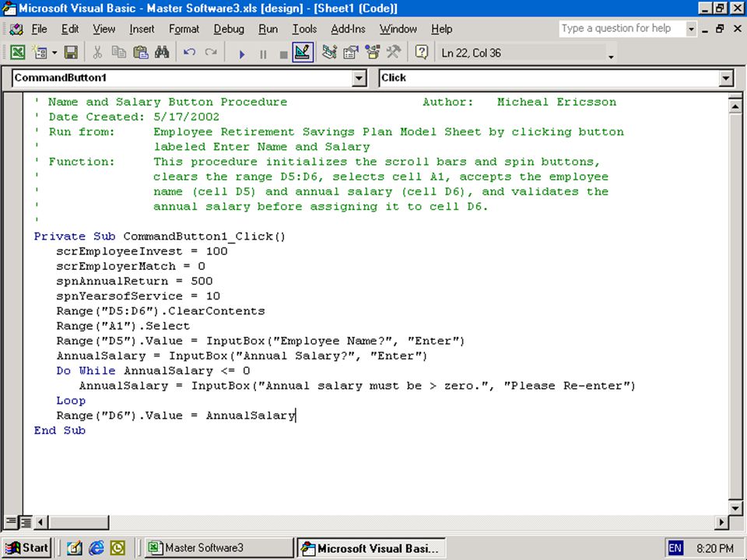Open the Toolbox hammer-and-wrench icon

coord(394,52)
